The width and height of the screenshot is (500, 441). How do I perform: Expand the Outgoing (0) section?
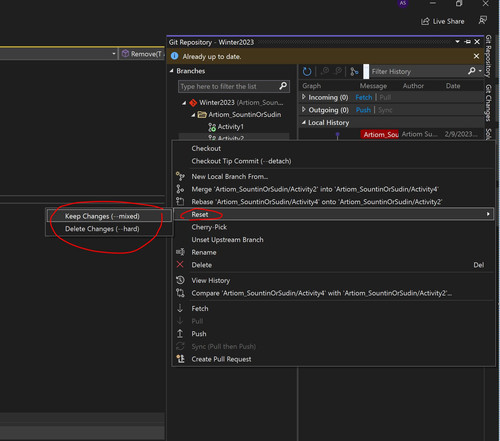[304, 110]
